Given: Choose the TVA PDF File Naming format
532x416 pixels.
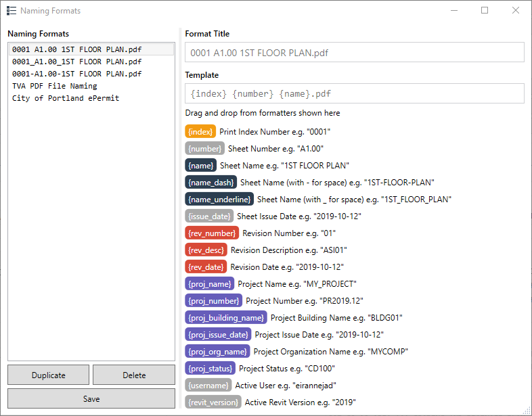Looking at the screenshot, I should coord(91,86).
